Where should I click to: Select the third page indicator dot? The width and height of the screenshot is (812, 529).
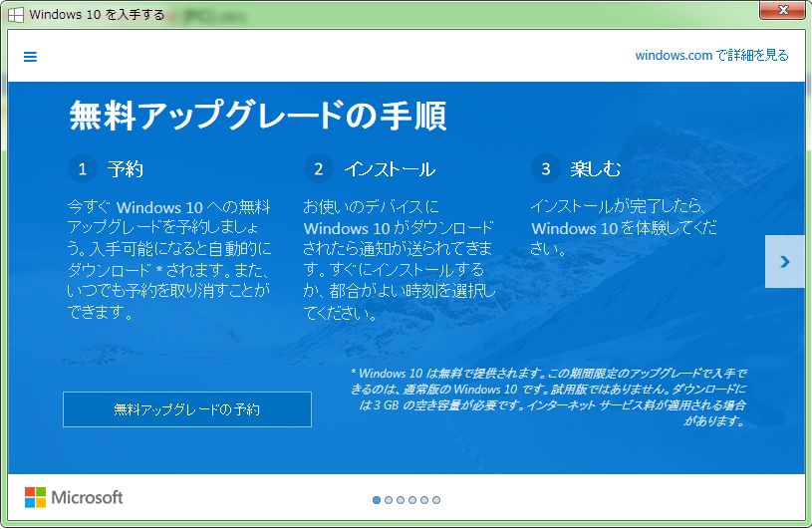[401, 500]
